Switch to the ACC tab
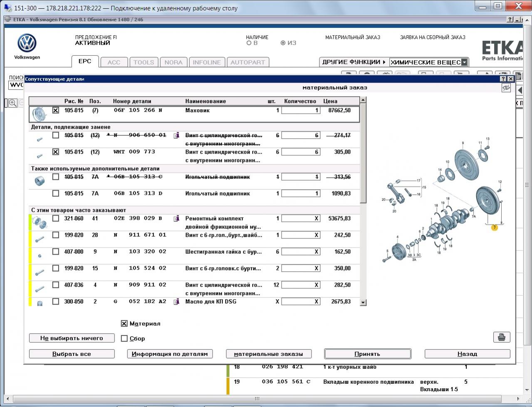The height and width of the screenshot is (407, 532). click(x=114, y=62)
